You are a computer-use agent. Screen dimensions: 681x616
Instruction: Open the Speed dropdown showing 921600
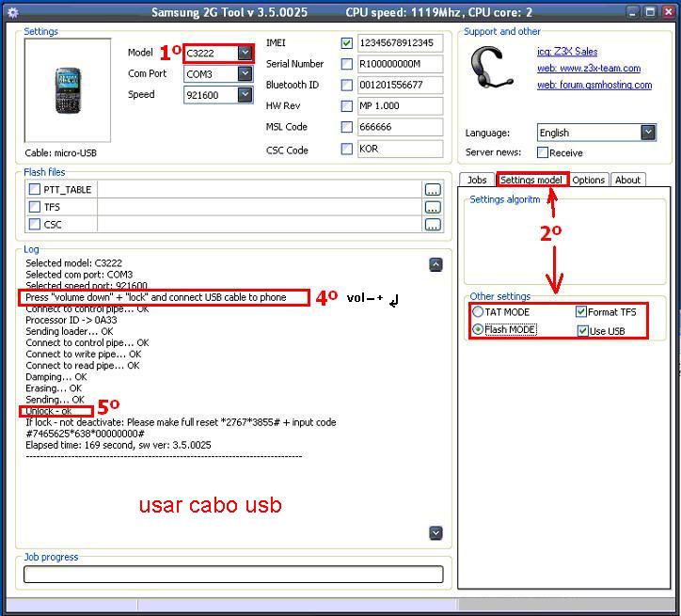(245, 95)
